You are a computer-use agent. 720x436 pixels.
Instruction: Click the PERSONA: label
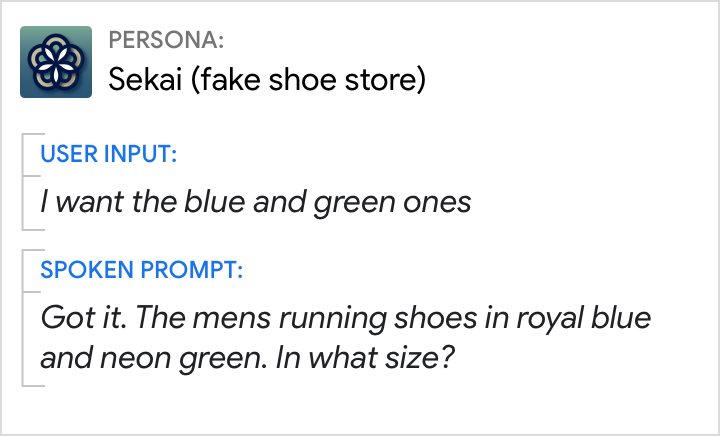coord(166,41)
